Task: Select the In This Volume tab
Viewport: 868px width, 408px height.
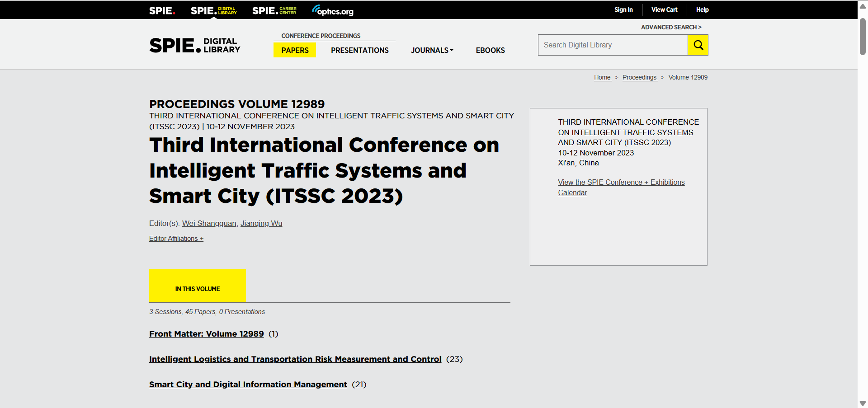Action: pyautogui.click(x=198, y=286)
